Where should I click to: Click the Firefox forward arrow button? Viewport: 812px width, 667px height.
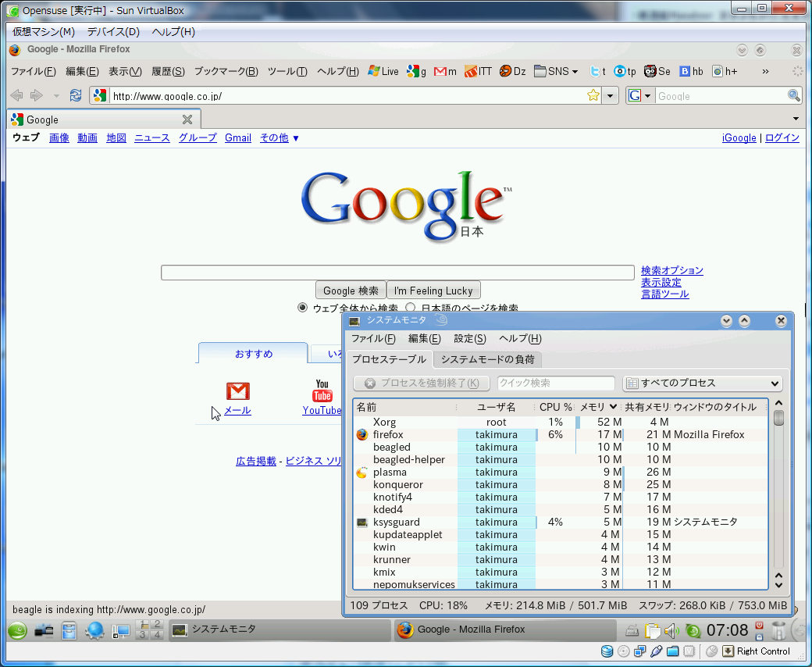click(36, 95)
